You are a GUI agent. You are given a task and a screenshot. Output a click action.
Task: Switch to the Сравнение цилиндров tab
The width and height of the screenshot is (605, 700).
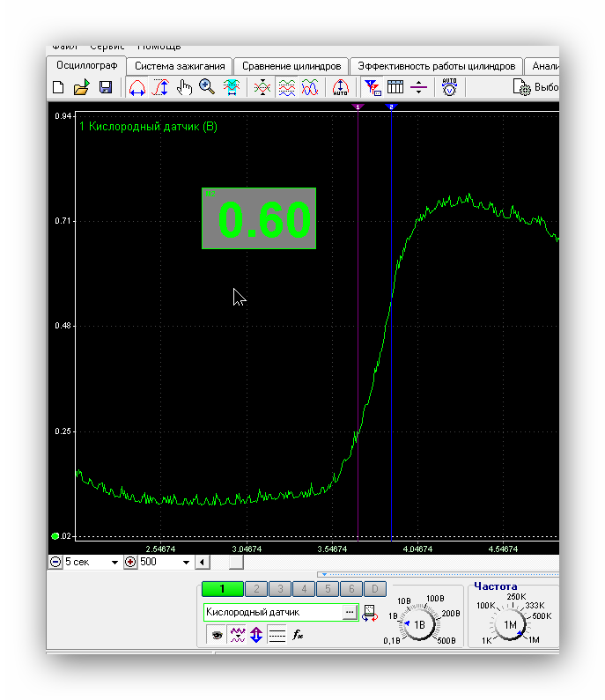point(291,67)
